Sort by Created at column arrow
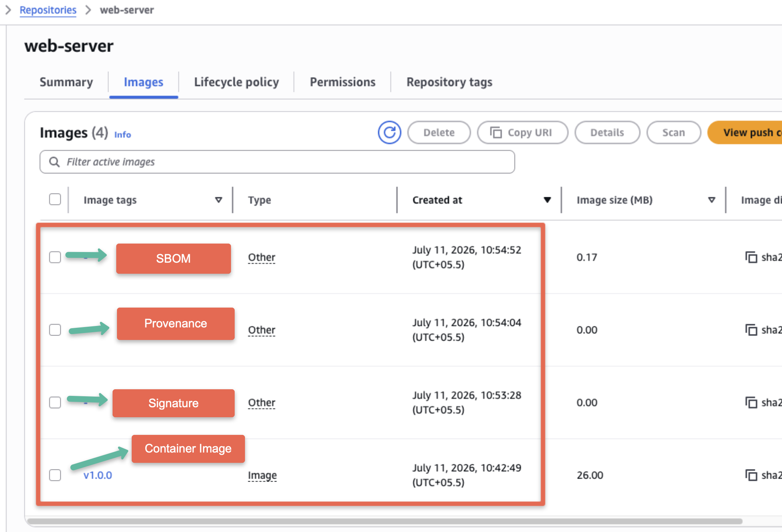 547,200
